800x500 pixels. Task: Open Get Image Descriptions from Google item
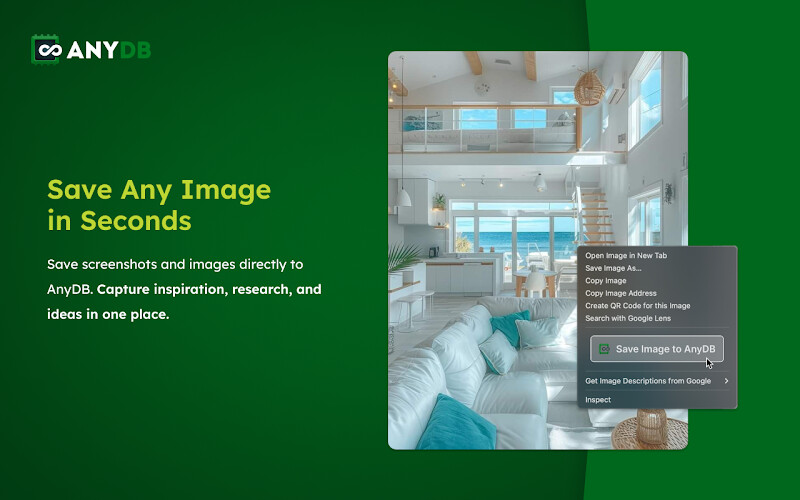[648, 381]
